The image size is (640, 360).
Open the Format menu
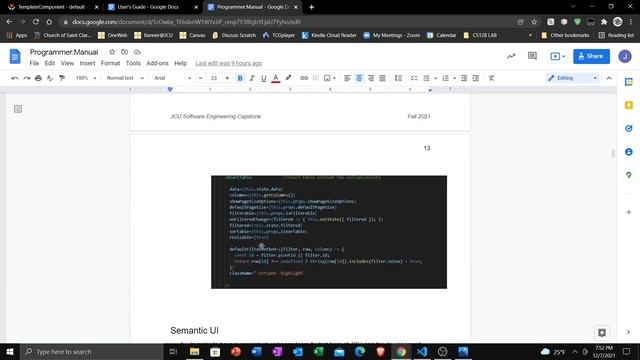[x=110, y=63]
